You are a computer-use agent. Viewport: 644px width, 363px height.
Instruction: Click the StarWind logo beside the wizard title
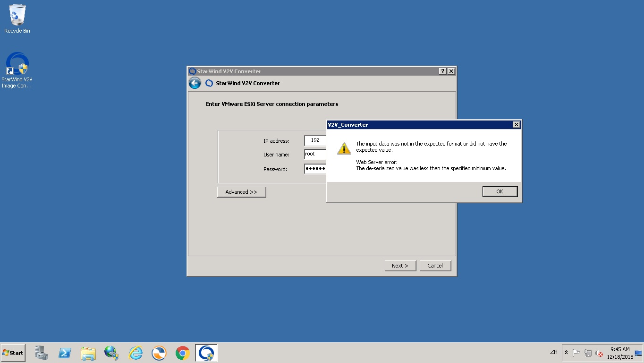(209, 83)
